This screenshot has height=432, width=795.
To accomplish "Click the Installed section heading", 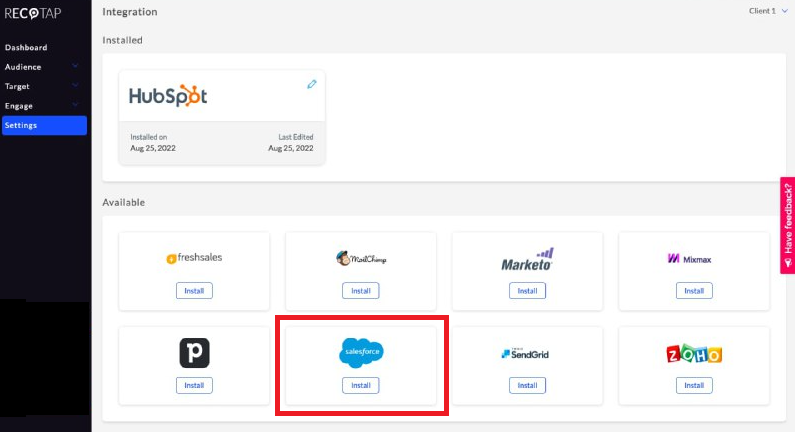I will coord(122,40).
